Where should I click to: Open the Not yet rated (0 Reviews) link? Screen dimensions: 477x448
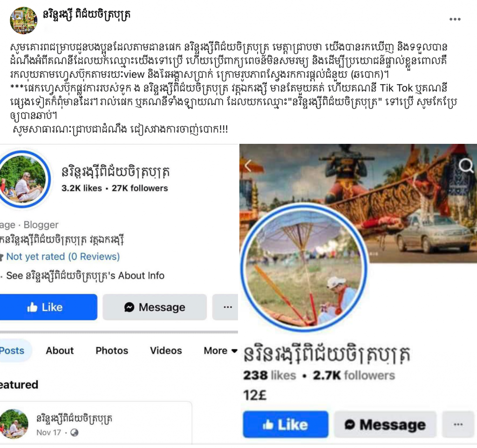[x=63, y=257]
